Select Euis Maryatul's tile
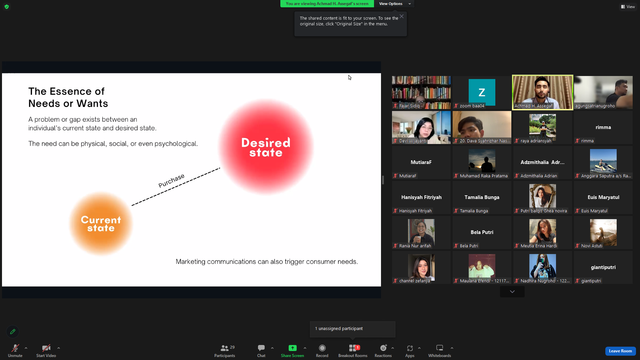The image size is (640, 360). [603, 198]
